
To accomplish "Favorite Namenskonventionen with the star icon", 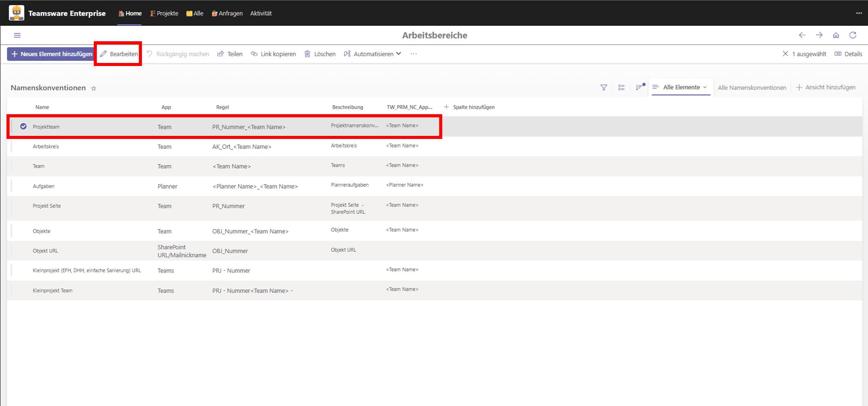I will (x=94, y=88).
